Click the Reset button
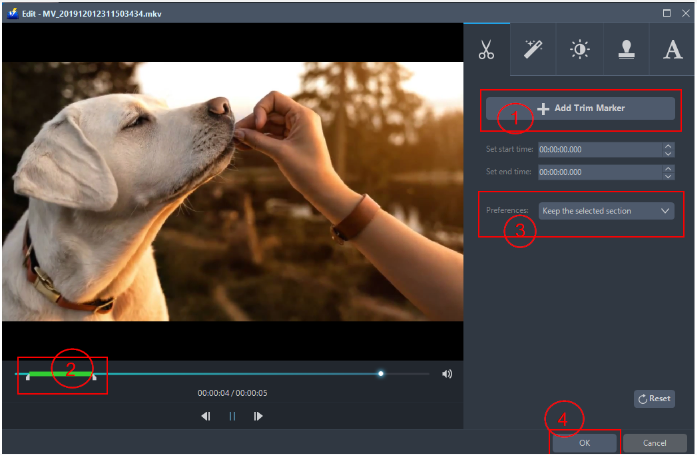 (x=654, y=399)
